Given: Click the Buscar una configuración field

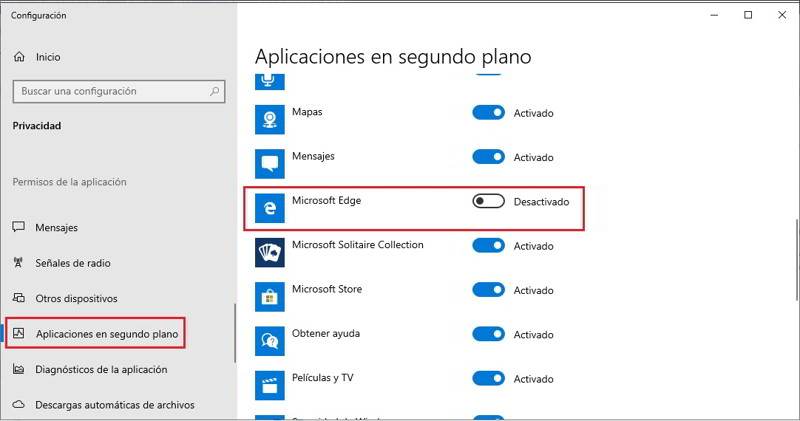Looking at the screenshot, I should pos(110,91).
